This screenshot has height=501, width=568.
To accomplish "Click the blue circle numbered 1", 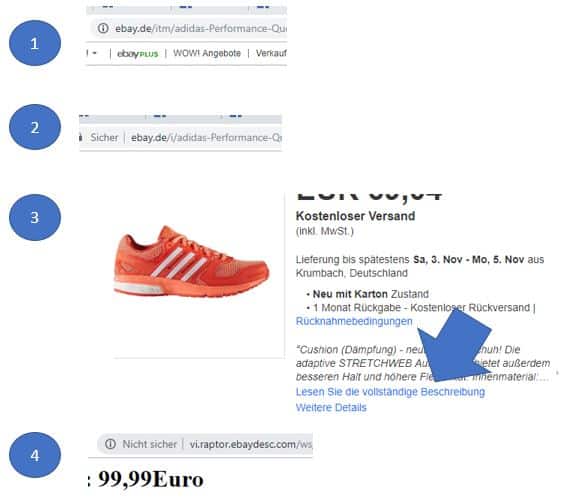I will (x=35, y=43).
